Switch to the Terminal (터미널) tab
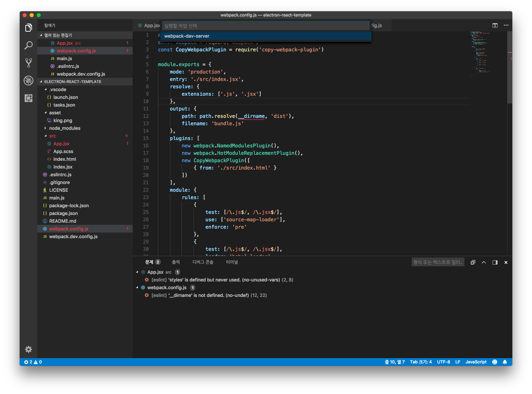532x394 pixels. (232, 262)
